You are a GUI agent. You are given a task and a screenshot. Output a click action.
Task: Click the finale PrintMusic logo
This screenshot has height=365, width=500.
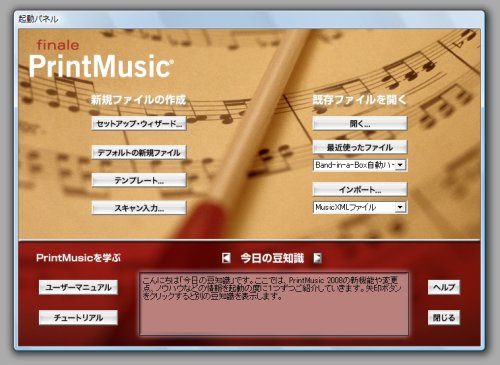[101, 59]
